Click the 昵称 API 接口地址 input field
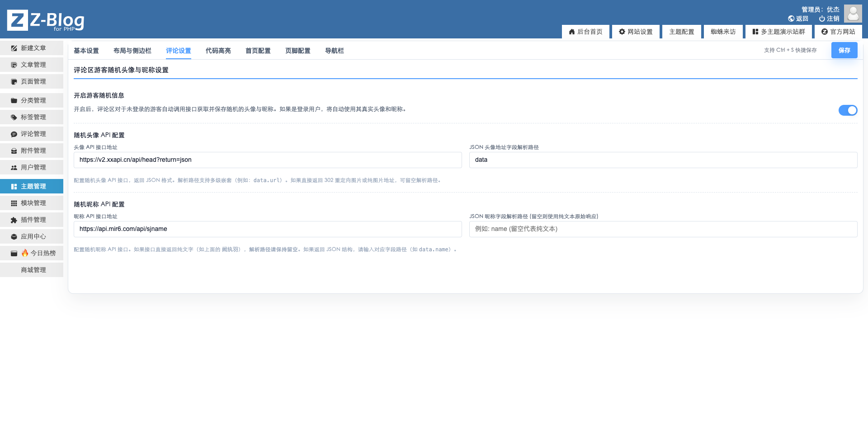868x433 pixels. coord(268,229)
